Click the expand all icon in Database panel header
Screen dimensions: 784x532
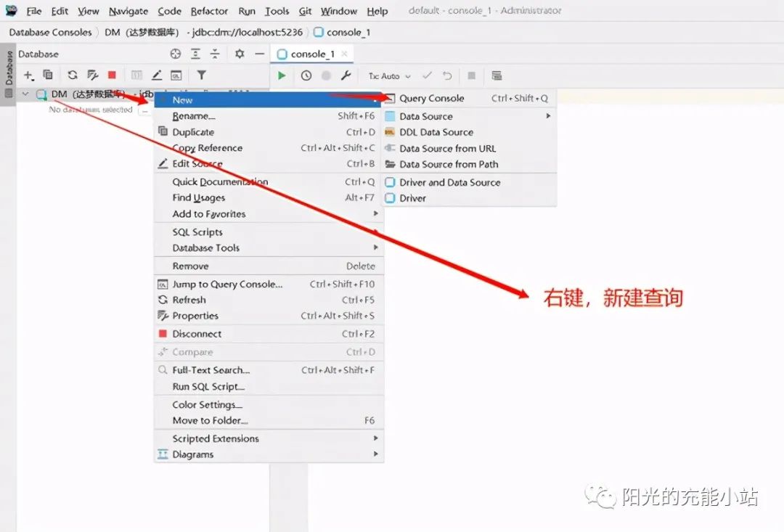195,54
